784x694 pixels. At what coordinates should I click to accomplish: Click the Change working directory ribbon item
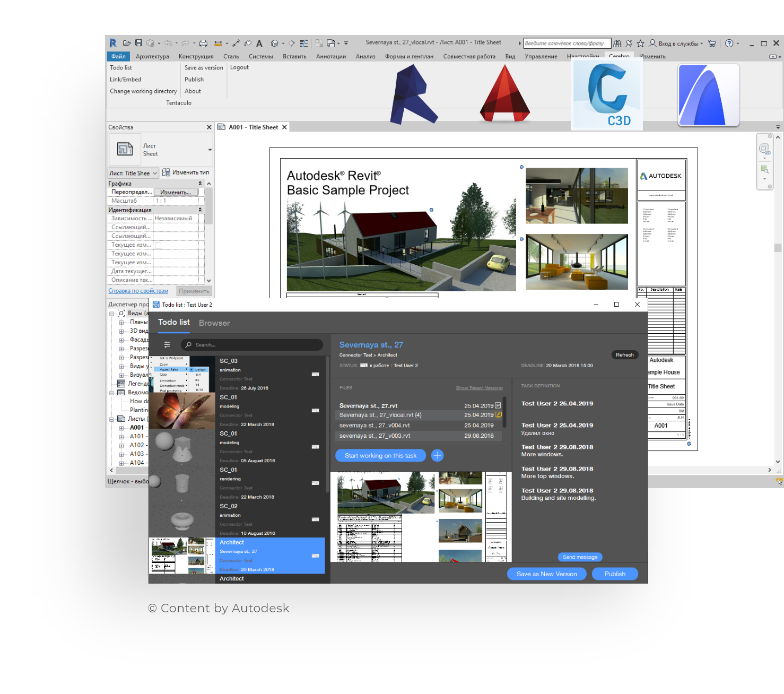(143, 91)
